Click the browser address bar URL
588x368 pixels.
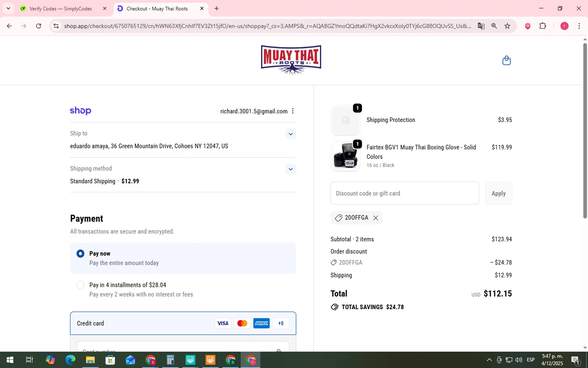coord(267,26)
